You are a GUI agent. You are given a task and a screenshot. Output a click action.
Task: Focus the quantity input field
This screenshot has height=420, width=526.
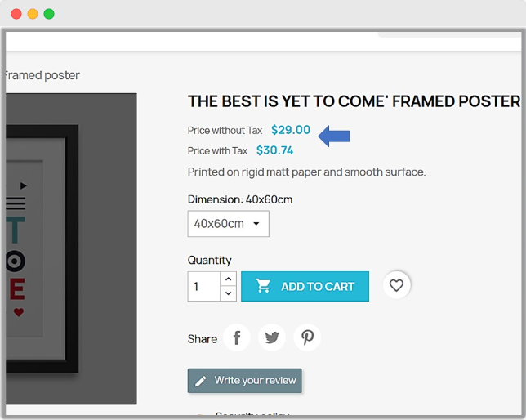(204, 286)
